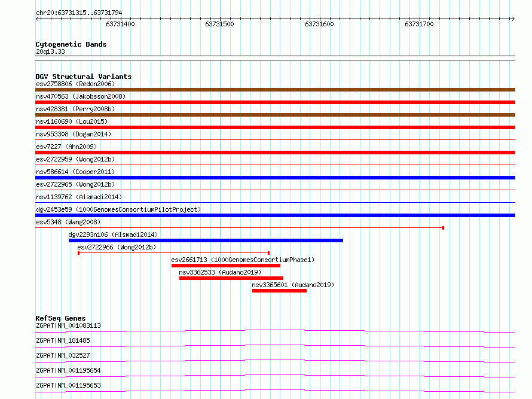The image size is (532, 399).
Task: Click the nsv1139762 (Alsmadi2014) label
Action: point(79,197)
